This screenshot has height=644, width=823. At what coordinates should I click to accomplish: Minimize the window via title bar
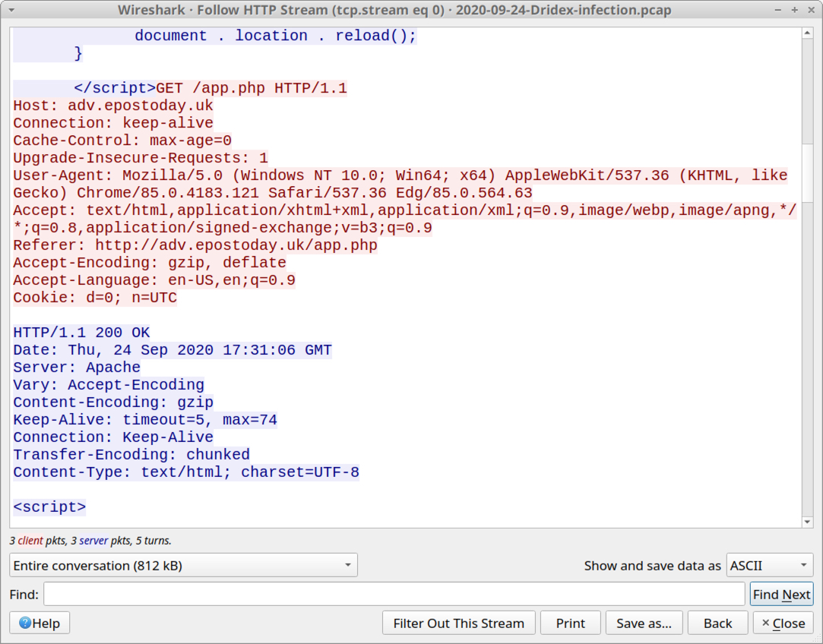tap(778, 10)
